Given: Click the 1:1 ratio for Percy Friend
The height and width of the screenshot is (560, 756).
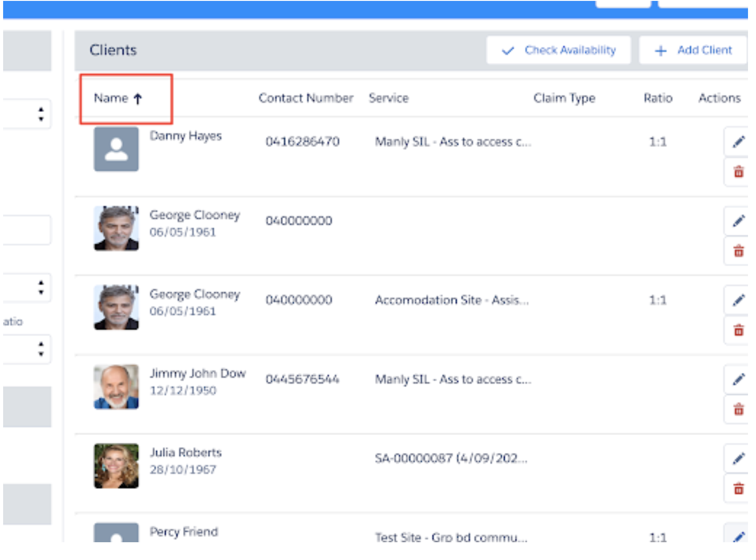Looking at the screenshot, I should coord(658,537).
